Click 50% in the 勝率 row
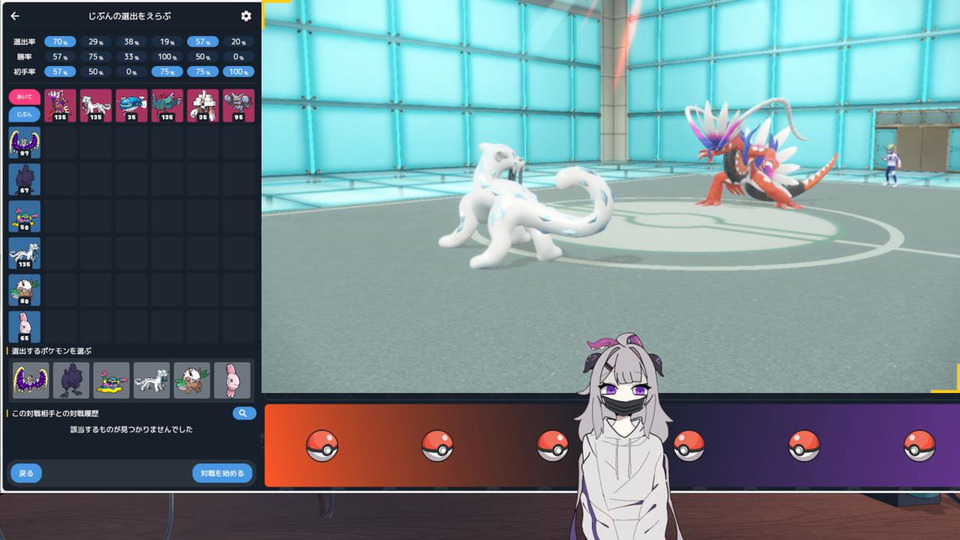 (203, 56)
